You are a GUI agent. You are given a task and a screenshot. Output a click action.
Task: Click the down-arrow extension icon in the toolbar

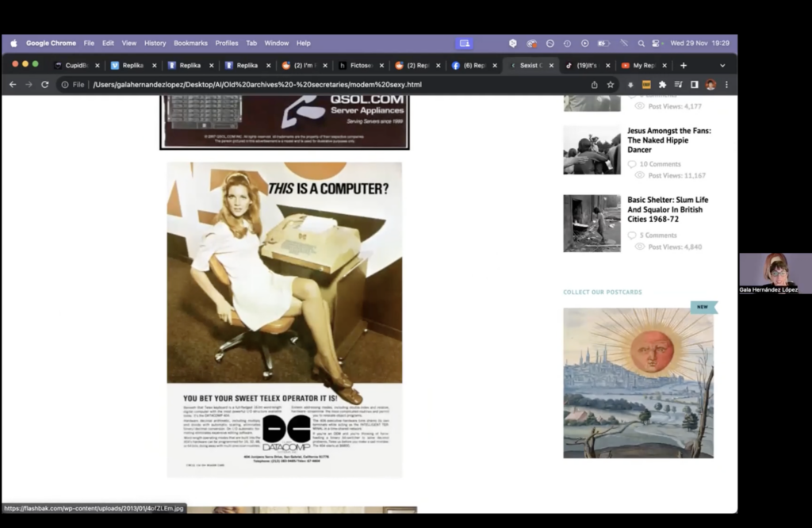(x=630, y=84)
